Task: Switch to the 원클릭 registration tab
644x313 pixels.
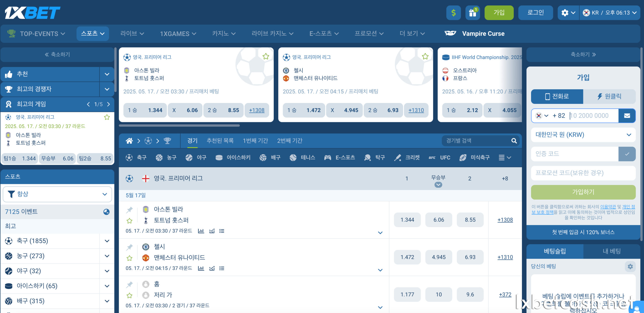Action: [x=609, y=96]
